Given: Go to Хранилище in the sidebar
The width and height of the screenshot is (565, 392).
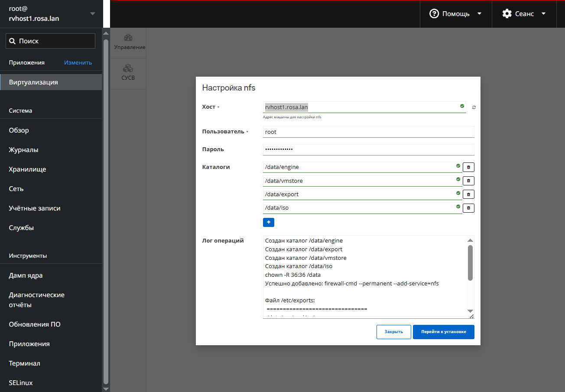Looking at the screenshot, I should tap(27, 169).
